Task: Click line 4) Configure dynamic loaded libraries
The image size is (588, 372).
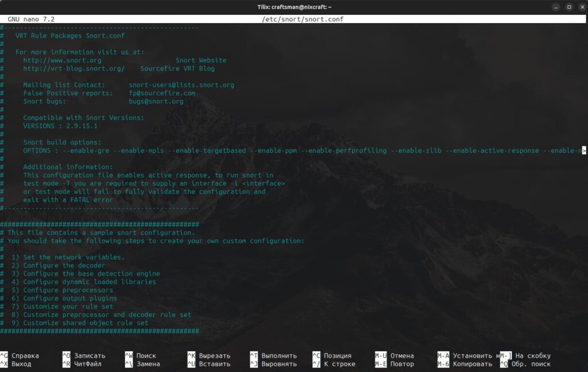Action: (x=84, y=282)
